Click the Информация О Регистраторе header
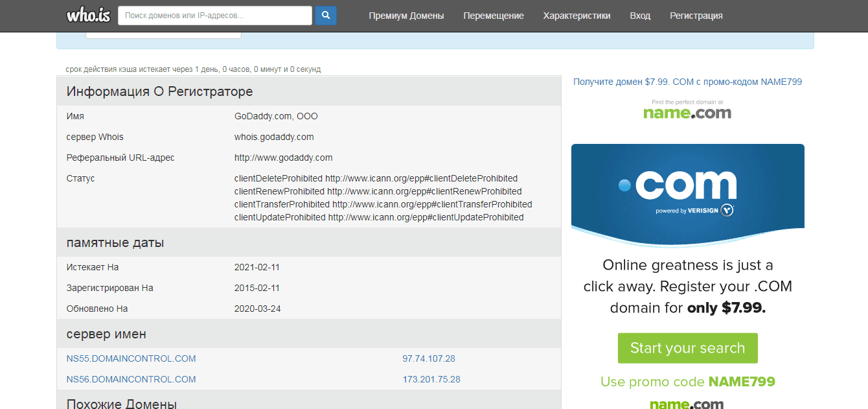 pyautogui.click(x=159, y=91)
